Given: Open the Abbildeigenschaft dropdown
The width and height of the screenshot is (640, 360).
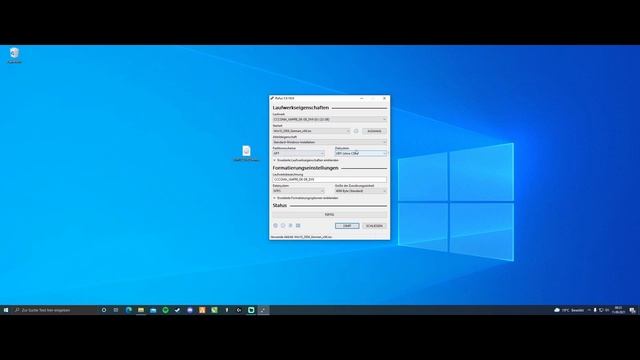Looking at the screenshot, I should coord(329,142).
